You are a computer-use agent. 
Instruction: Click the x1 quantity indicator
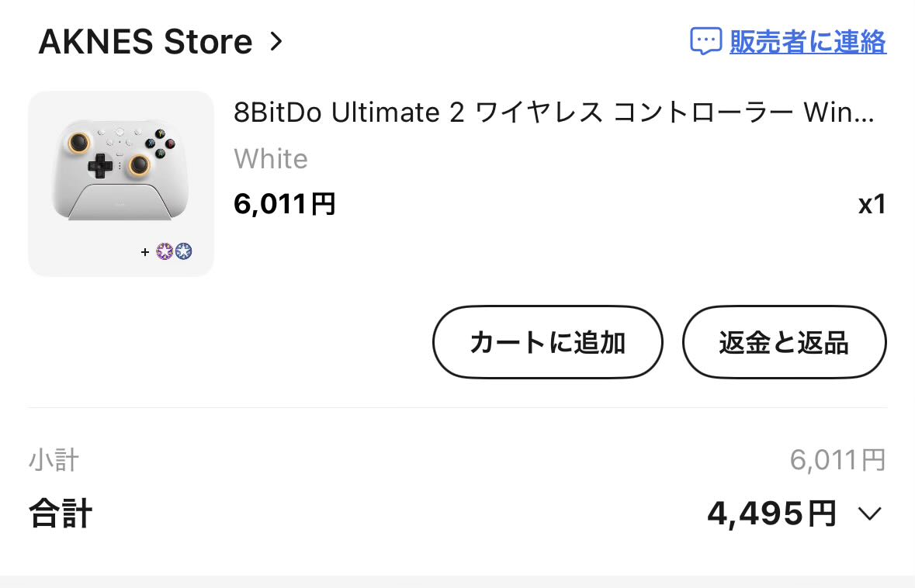coord(872,205)
